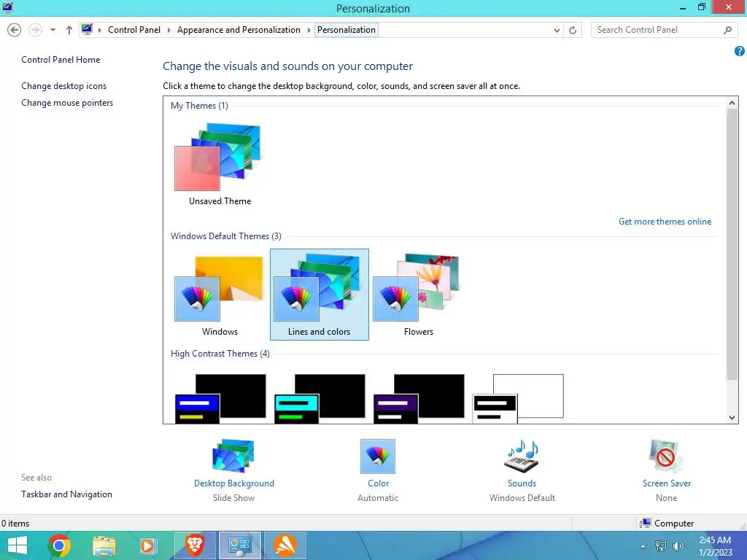Screen dimensions: 747x560
Task: Click the Sounds link text
Action: coord(522,483)
